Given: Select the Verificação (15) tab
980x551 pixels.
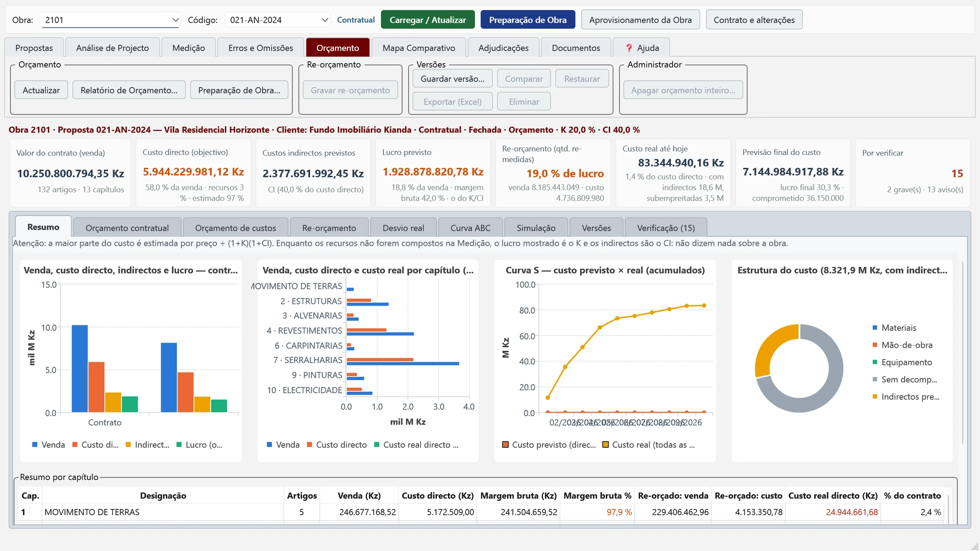Looking at the screenshot, I should [666, 228].
